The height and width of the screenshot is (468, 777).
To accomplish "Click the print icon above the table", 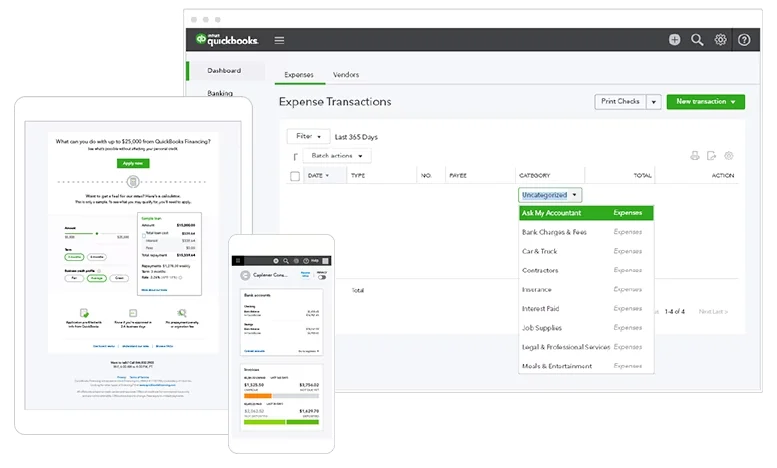I will [695, 156].
